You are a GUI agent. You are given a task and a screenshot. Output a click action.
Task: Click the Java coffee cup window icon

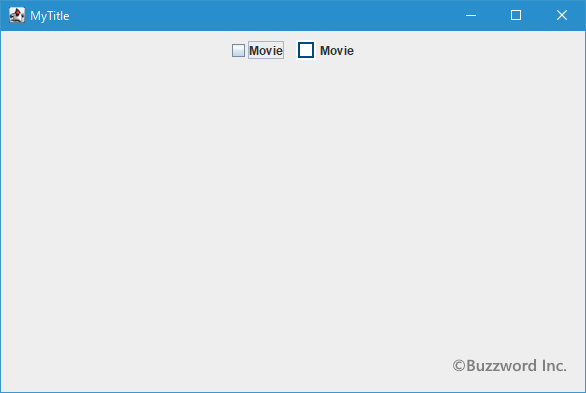17,15
